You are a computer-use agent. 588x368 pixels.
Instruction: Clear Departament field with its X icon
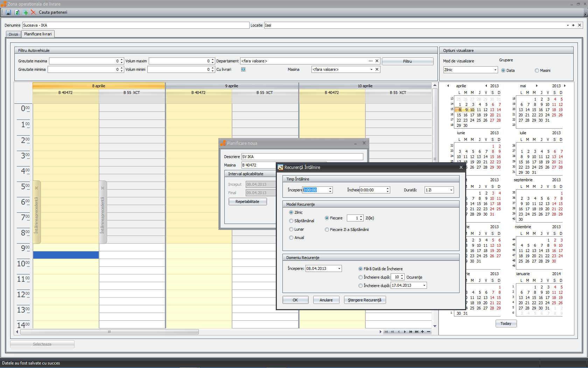pyautogui.click(x=377, y=61)
